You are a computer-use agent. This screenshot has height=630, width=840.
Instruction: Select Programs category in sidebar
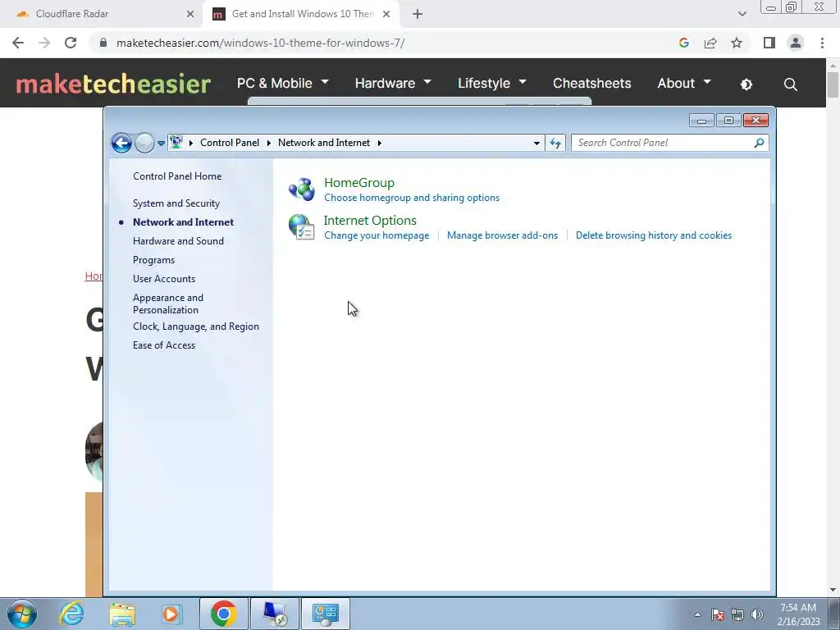pyautogui.click(x=153, y=260)
